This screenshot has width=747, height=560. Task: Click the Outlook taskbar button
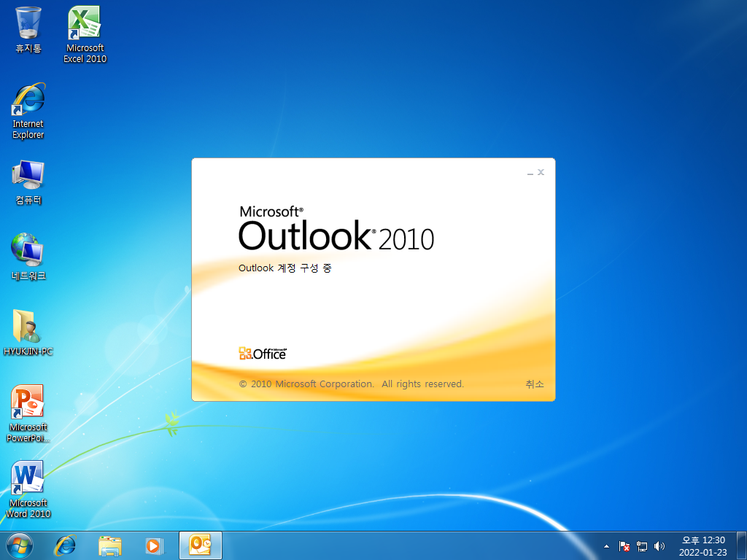click(201, 545)
